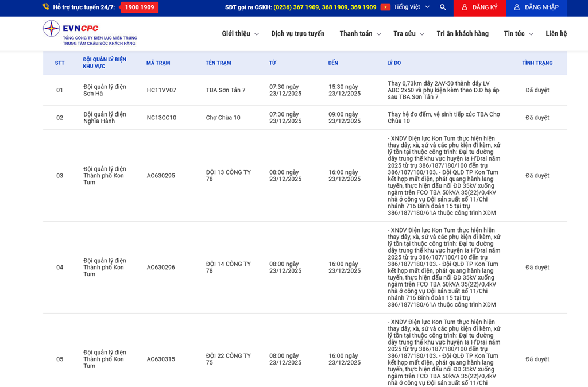The image size is (588, 387).
Task: Click the user icon beside Đăng nhập
Action: click(517, 7)
